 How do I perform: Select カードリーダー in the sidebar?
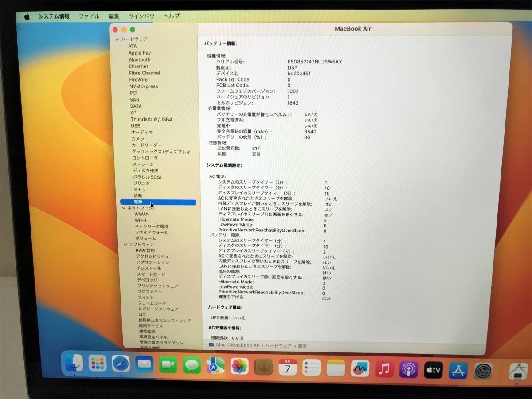pos(147,145)
